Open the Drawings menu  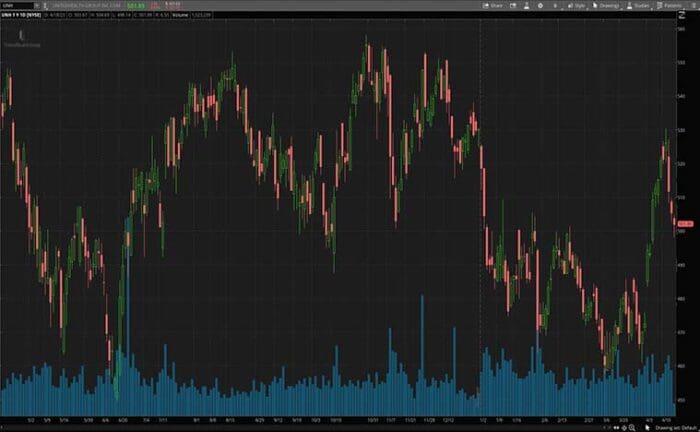[606, 5]
